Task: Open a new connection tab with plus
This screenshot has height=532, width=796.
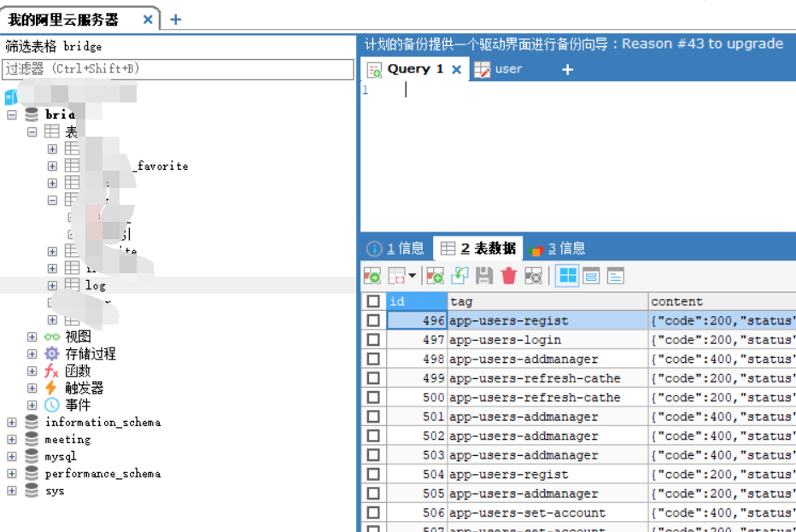Action: pyautogui.click(x=176, y=20)
